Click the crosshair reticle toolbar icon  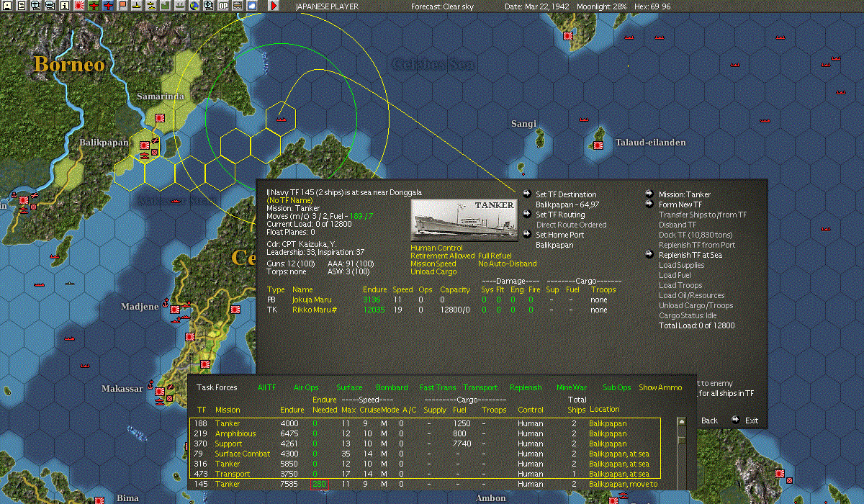[209, 5]
